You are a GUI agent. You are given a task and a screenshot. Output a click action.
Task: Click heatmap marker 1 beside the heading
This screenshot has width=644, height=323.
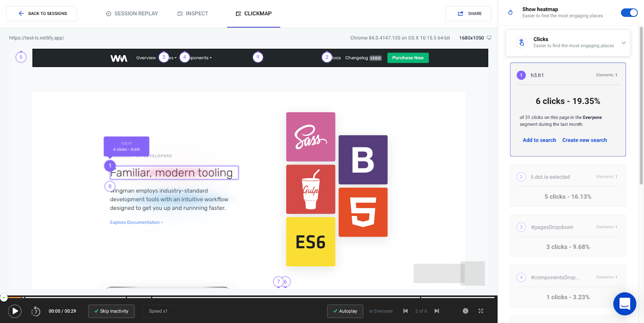(110, 166)
